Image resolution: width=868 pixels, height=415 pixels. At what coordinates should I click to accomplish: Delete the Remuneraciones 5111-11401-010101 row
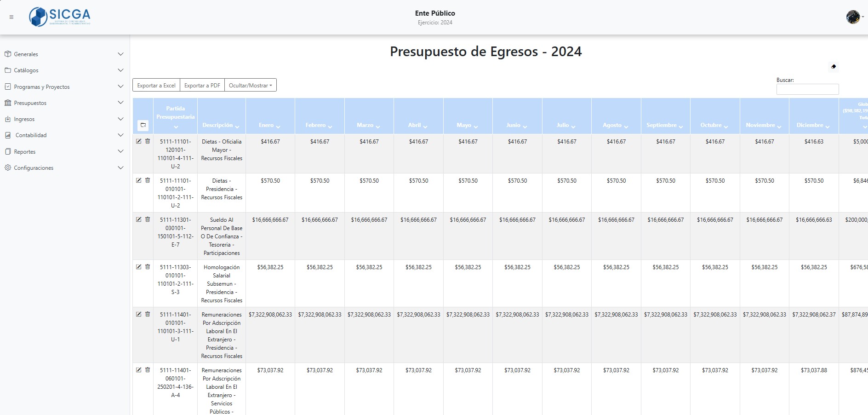click(148, 314)
